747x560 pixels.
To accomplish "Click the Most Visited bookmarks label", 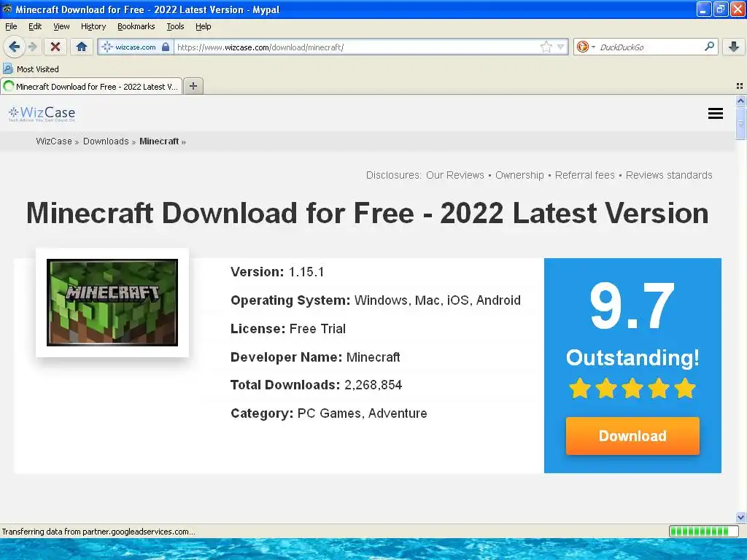I will 38,69.
